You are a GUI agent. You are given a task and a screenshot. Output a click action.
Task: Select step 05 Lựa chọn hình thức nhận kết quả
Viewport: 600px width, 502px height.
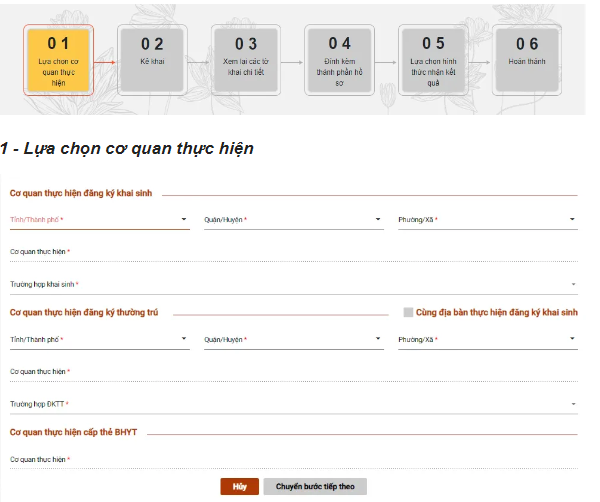coord(433,60)
